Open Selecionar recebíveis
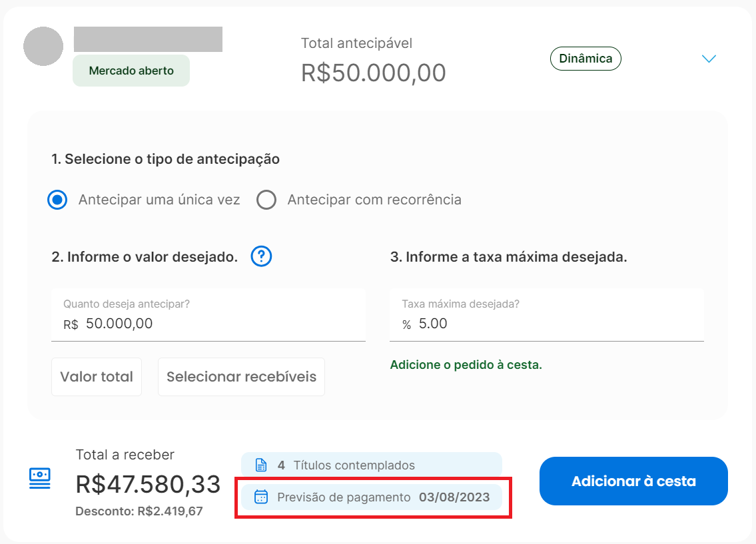Image resolution: width=756 pixels, height=544 pixels. (x=241, y=377)
